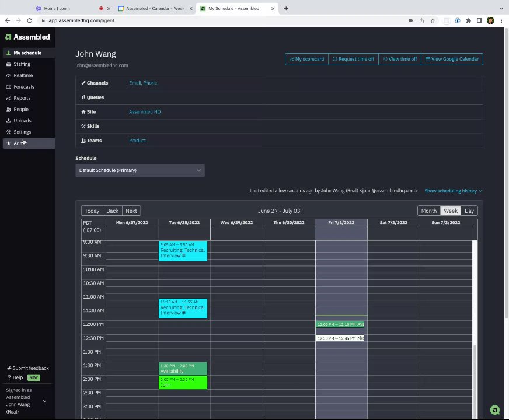509x420 pixels.
Task: Switch to the Assembled - Calendar - Week tab
Action: [x=155, y=8]
